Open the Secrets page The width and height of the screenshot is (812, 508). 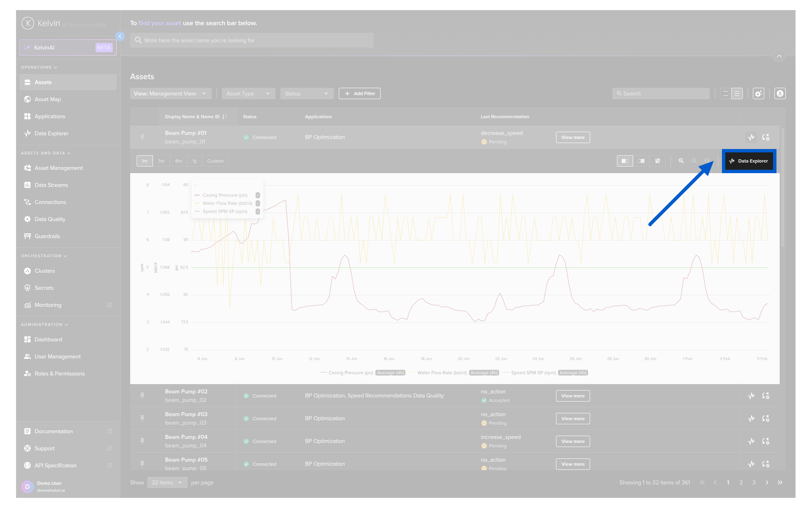tap(44, 288)
